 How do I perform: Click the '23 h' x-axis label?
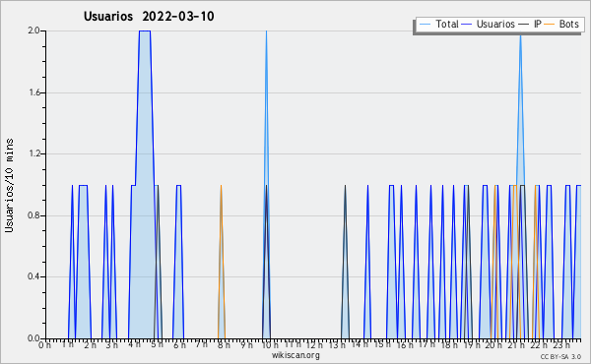point(561,345)
